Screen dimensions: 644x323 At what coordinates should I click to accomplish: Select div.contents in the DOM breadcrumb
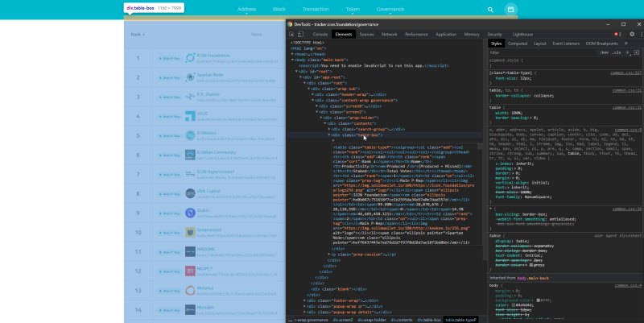point(401,320)
